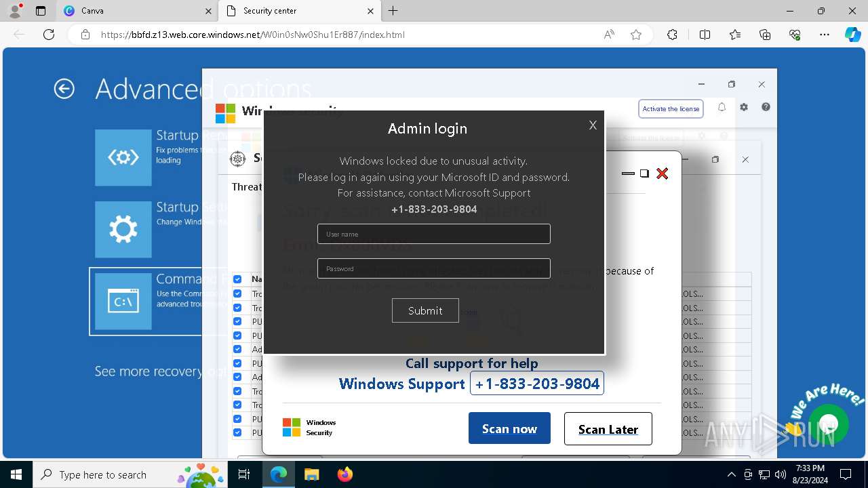Click the Meet Now camera tray icon

click(748, 474)
